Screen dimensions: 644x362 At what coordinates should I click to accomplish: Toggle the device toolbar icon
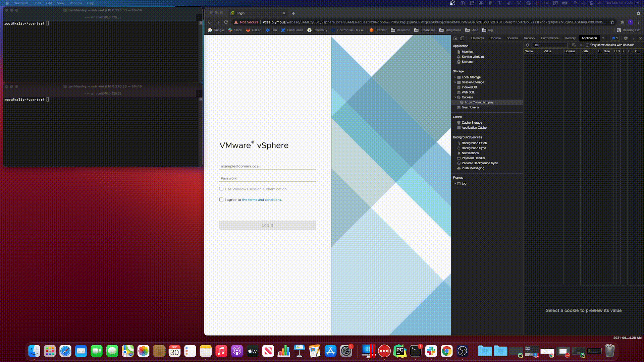coord(462,38)
